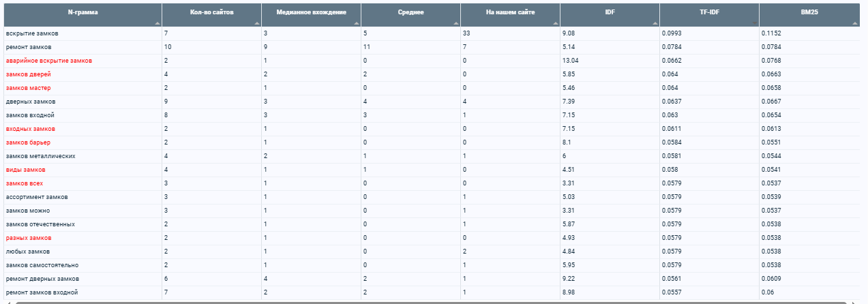Click sort arrow in На нашем сайте header
Viewport: 868px width, 304px height.
[555, 22]
